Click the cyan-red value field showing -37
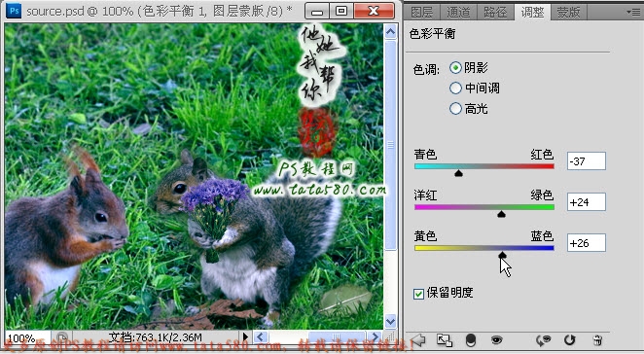The image size is (644, 354). pos(586,161)
